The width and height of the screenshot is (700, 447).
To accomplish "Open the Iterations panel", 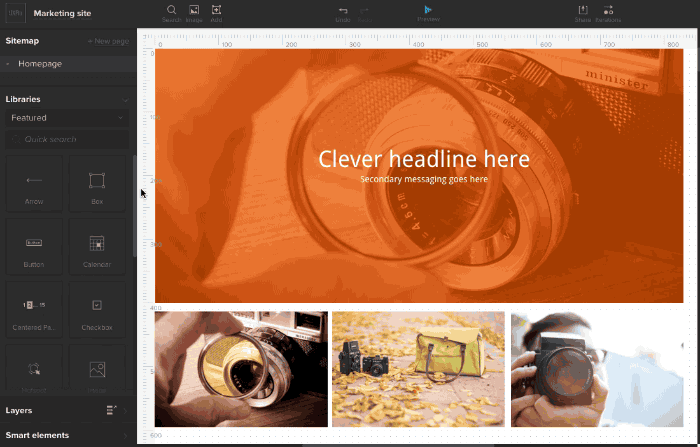I will 608,14.
